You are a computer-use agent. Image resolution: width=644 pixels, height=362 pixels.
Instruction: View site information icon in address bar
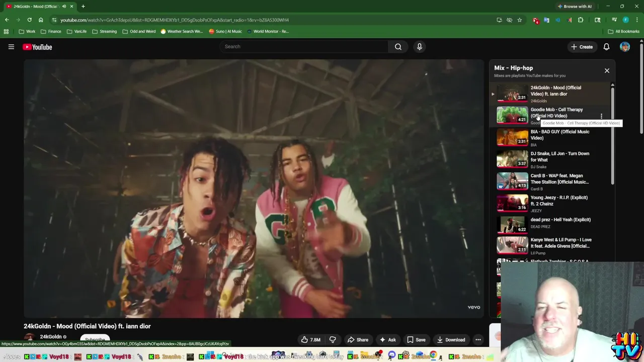pos(54,20)
